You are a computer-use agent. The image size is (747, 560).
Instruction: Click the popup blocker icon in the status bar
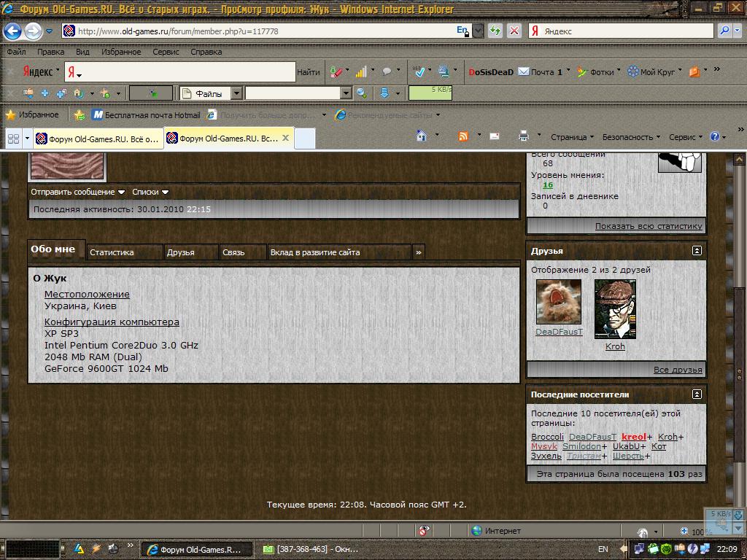(x=424, y=531)
